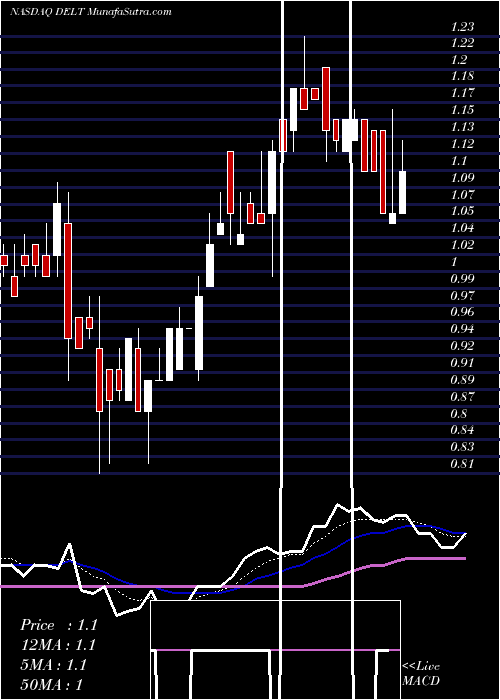Click the 1.04 price axis label
Image resolution: width=500 pixels, height=700 pixels.
(x=462, y=228)
